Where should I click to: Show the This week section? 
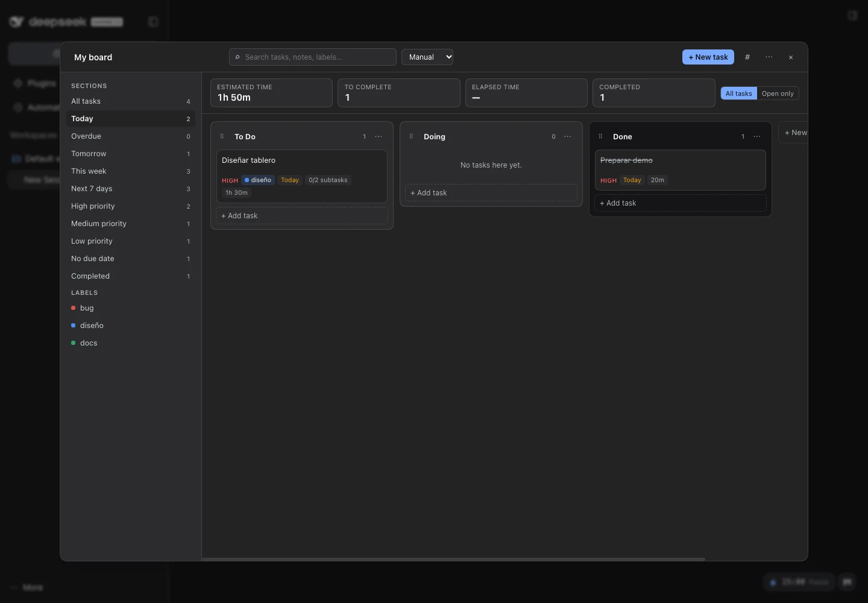[131, 171]
